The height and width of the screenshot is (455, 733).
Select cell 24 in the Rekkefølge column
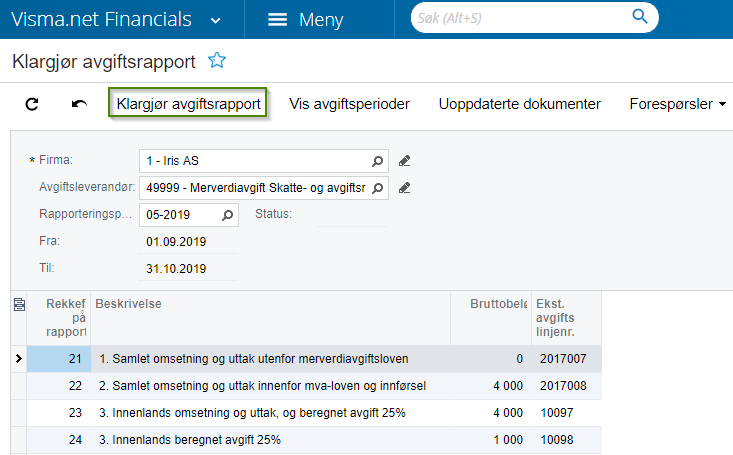tap(59, 440)
